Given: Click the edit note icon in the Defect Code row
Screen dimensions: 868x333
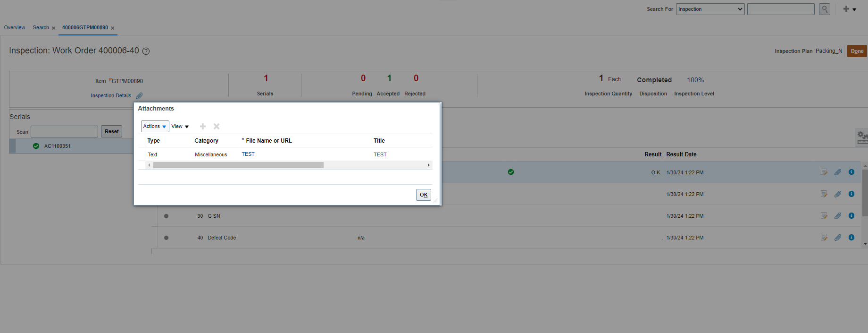Looking at the screenshot, I should point(824,238).
